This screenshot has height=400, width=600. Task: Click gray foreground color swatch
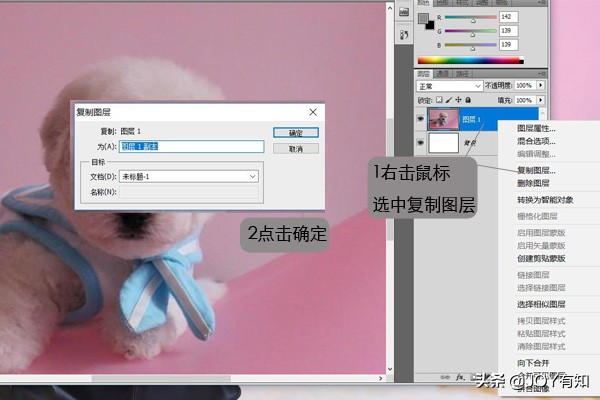[x=423, y=18]
